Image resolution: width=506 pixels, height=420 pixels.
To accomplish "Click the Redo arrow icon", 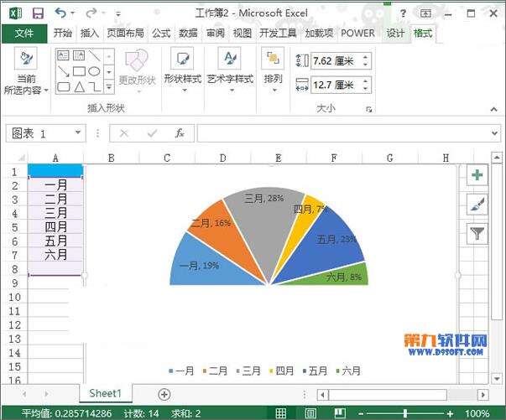I will tap(91, 13).
